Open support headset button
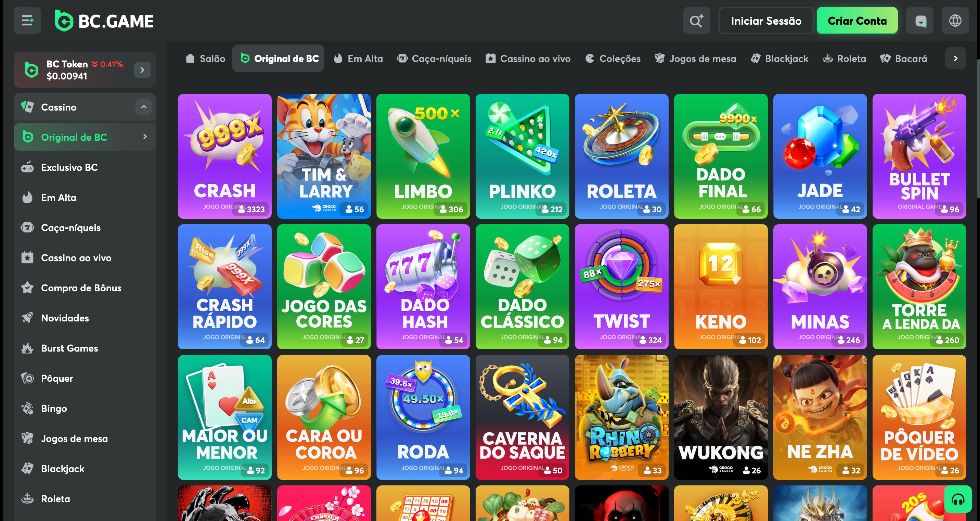The image size is (980, 521). pyautogui.click(x=958, y=499)
